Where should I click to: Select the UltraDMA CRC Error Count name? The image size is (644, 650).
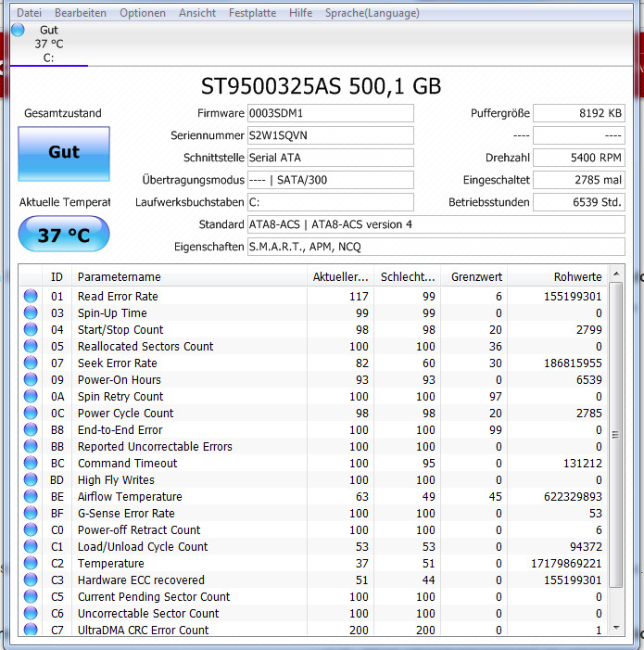point(144,631)
